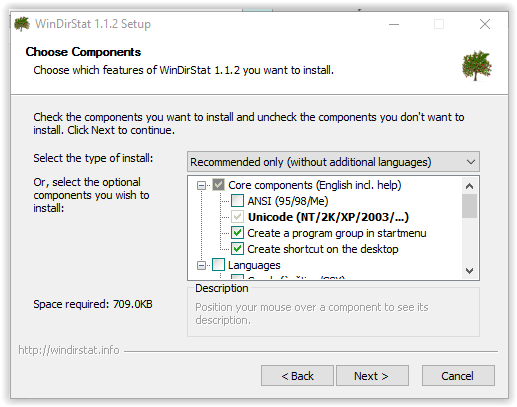The height and width of the screenshot is (407, 517).
Task: Collapse the Languages tree node
Action: pyautogui.click(x=201, y=265)
